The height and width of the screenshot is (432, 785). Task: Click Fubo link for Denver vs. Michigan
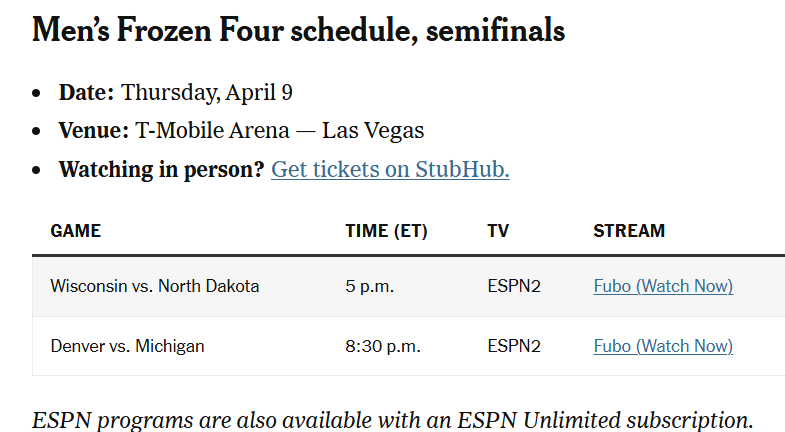click(x=662, y=346)
